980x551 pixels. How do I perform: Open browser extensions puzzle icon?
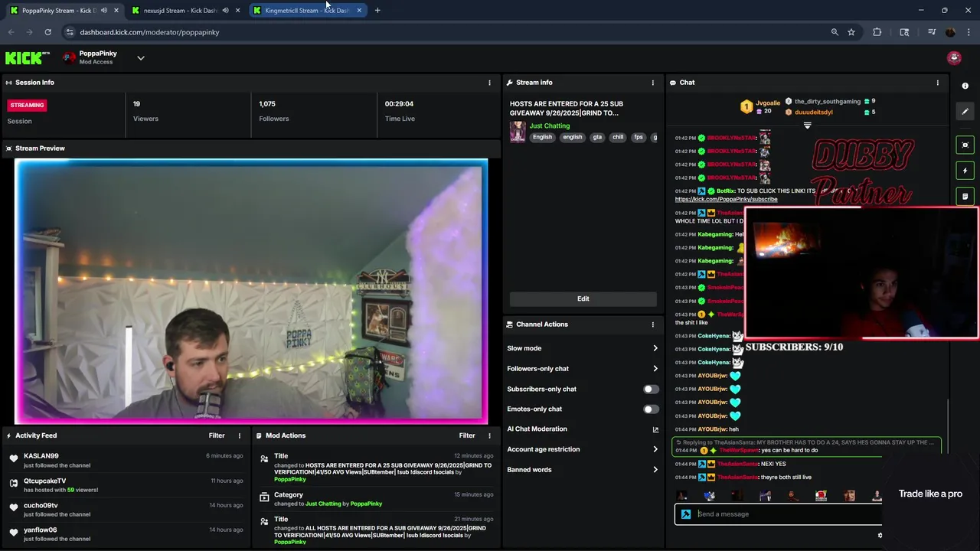click(877, 32)
